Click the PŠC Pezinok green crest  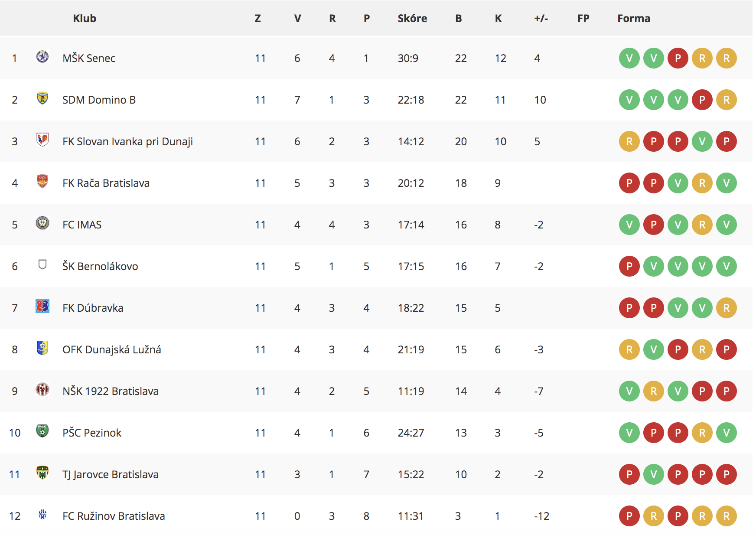point(42,431)
